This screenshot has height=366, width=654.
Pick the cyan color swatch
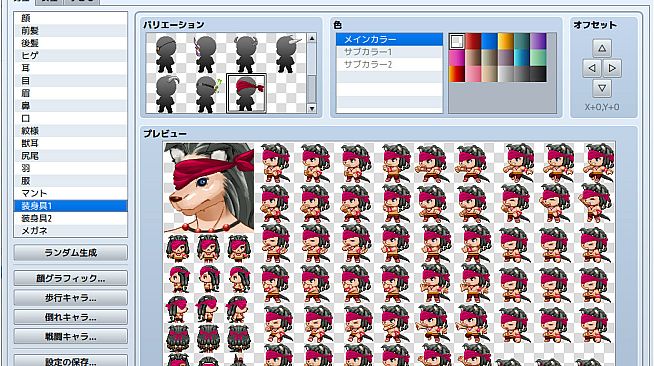[x=522, y=58]
